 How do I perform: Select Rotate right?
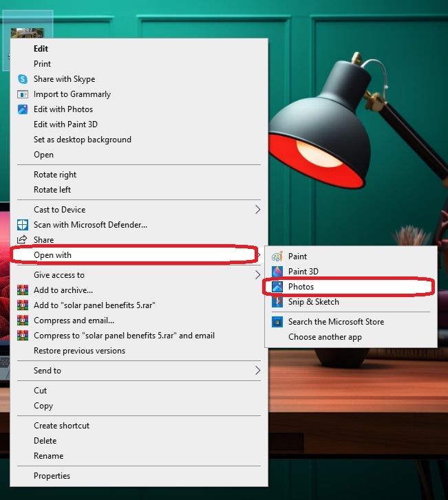pos(139,175)
